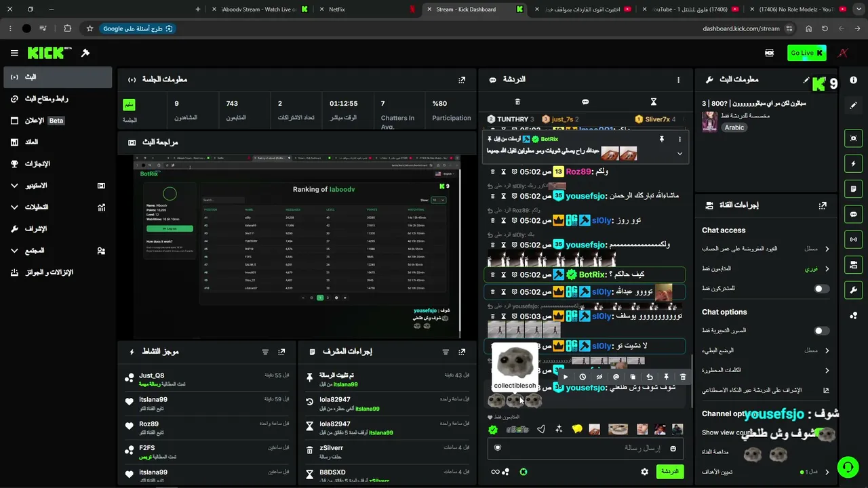Click the pin icon in message hover toolbar
Screen dimensions: 868x488
tap(666, 377)
